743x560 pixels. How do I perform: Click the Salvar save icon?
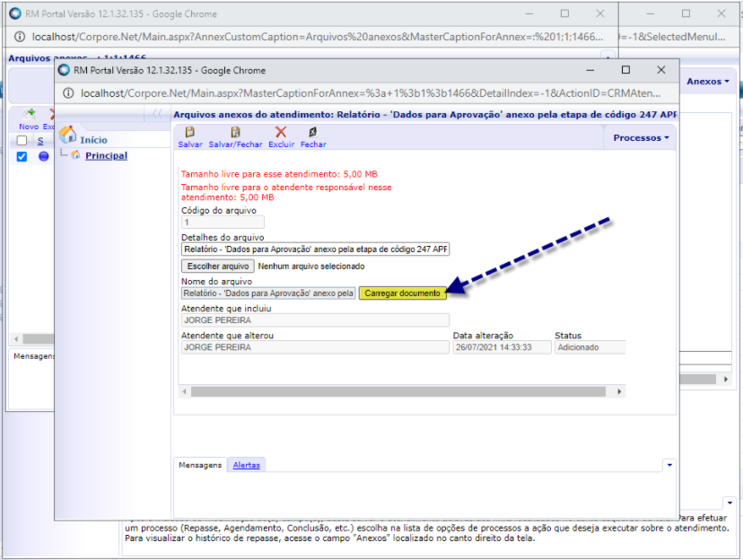pos(190,133)
